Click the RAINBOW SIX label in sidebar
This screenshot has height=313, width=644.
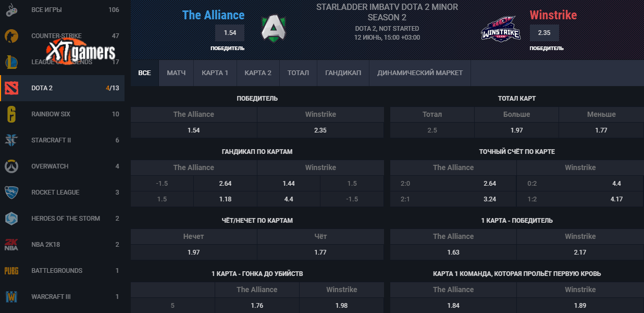pos(51,114)
